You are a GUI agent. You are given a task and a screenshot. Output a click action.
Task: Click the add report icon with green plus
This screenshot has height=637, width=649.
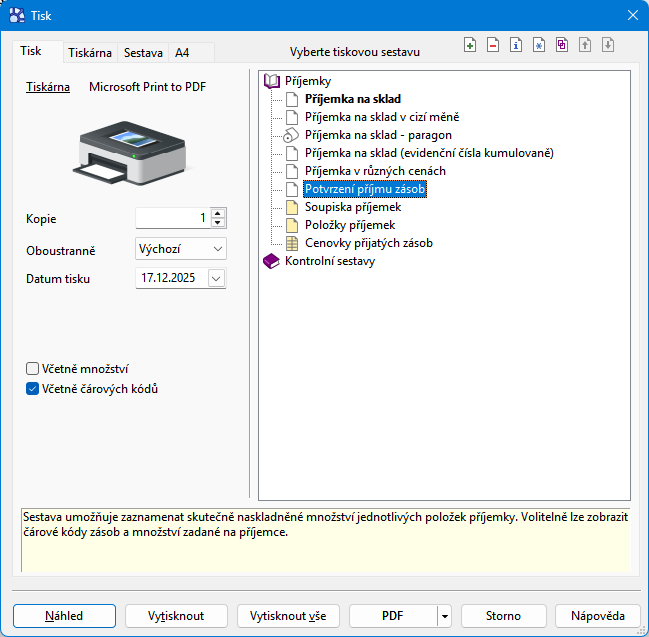click(x=471, y=45)
